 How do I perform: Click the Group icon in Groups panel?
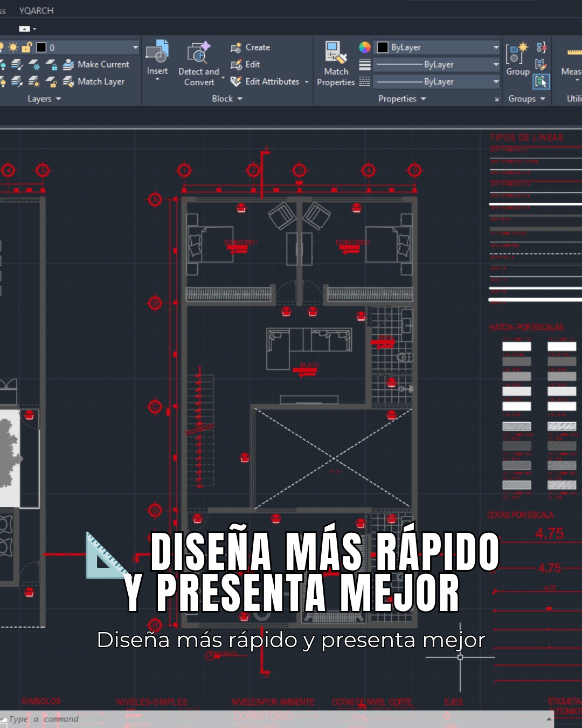[x=517, y=52]
